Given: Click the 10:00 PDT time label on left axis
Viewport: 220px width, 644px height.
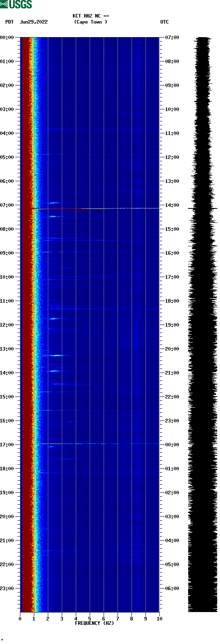Looking at the screenshot, I should tap(7, 277).
